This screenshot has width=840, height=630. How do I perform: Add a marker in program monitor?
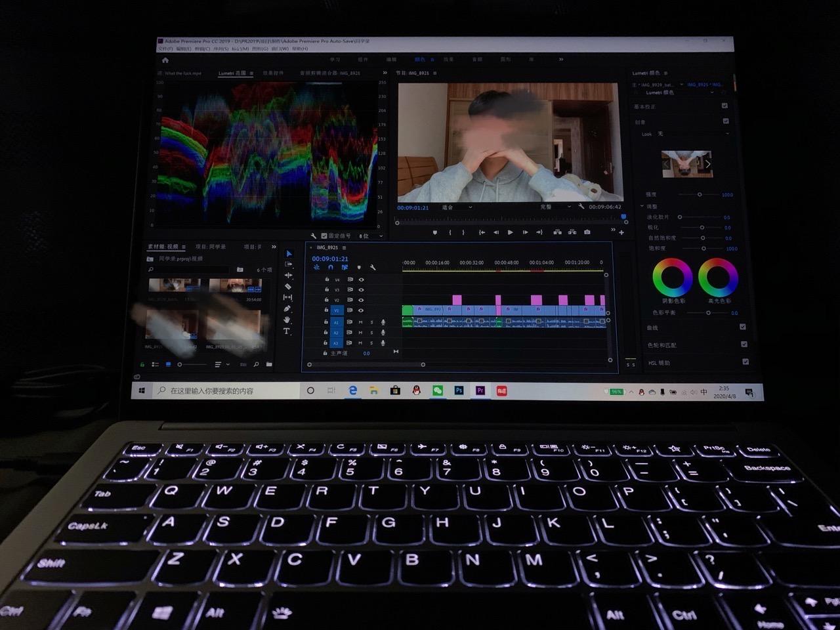[x=434, y=232]
